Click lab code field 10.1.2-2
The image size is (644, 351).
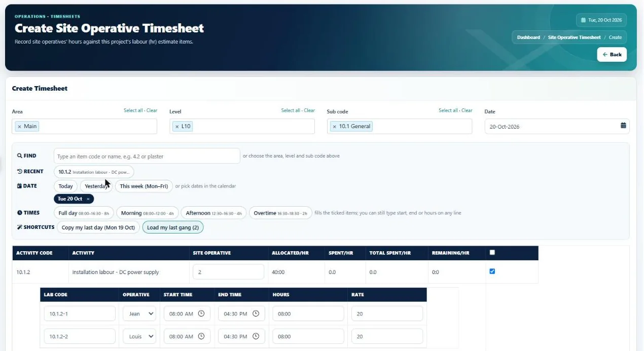pyautogui.click(x=80, y=336)
